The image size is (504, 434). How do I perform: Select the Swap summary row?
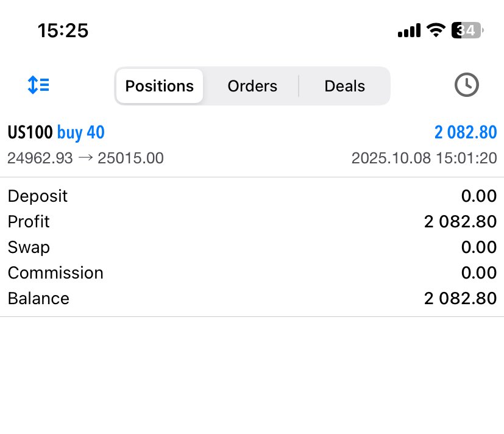[x=252, y=247]
